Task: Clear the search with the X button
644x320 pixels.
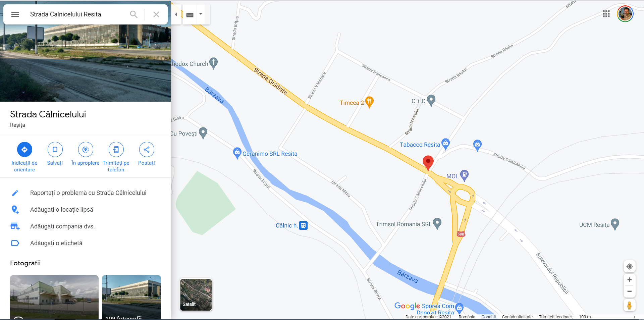Action: click(x=156, y=14)
